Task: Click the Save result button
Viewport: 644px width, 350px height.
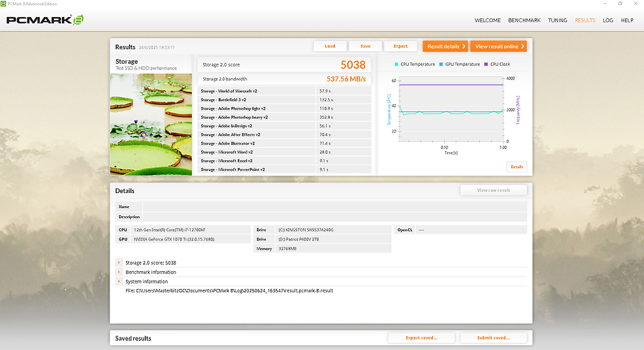Action: point(365,47)
